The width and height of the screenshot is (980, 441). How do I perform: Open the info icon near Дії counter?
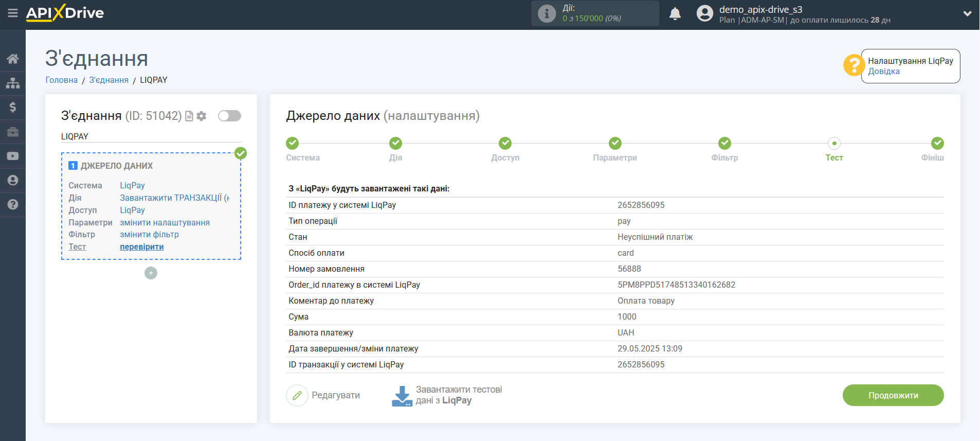tap(547, 13)
